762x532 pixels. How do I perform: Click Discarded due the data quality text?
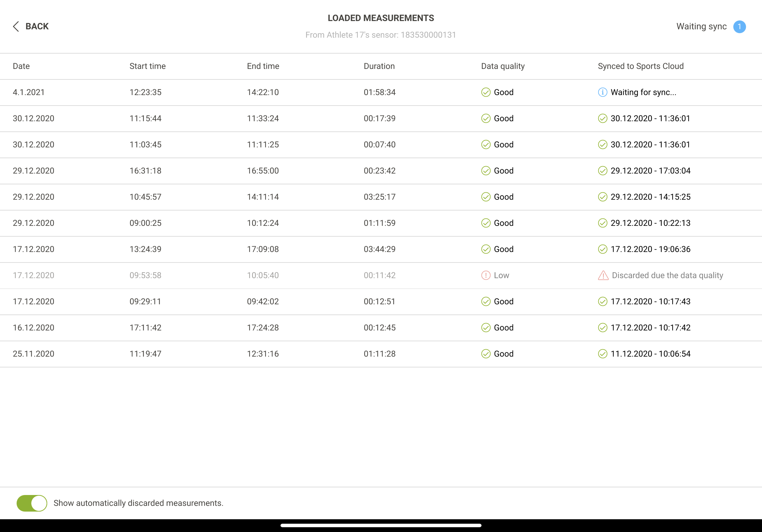tap(667, 275)
